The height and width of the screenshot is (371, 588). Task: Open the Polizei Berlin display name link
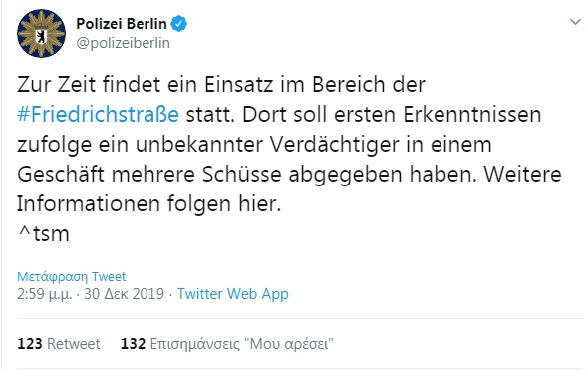tap(122, 24)
